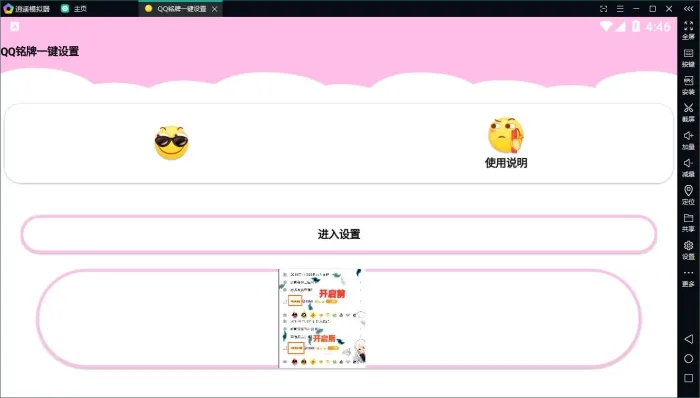The image size is (700, 398).
Task: Open the emulator hamburger menu
Action: coord(620,8)
